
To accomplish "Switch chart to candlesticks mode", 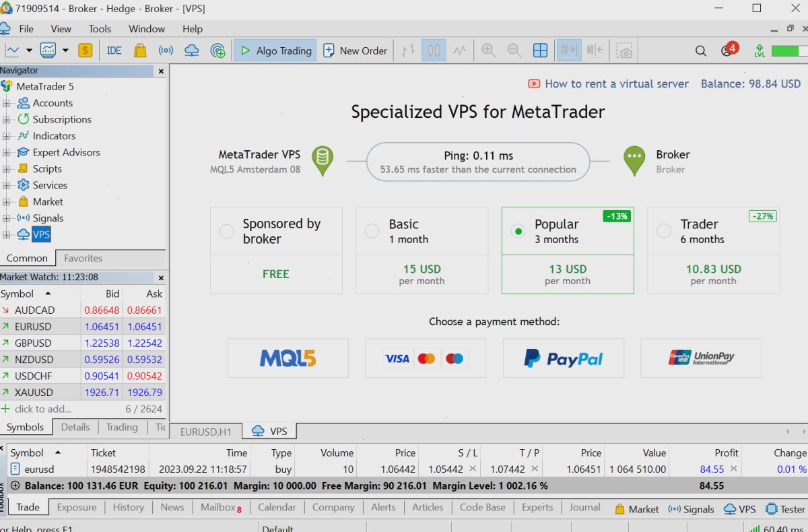I will [434, 51].
